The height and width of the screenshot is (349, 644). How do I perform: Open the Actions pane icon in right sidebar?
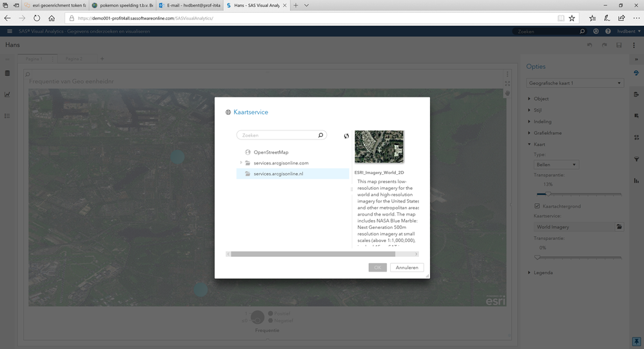coord(636,116)
